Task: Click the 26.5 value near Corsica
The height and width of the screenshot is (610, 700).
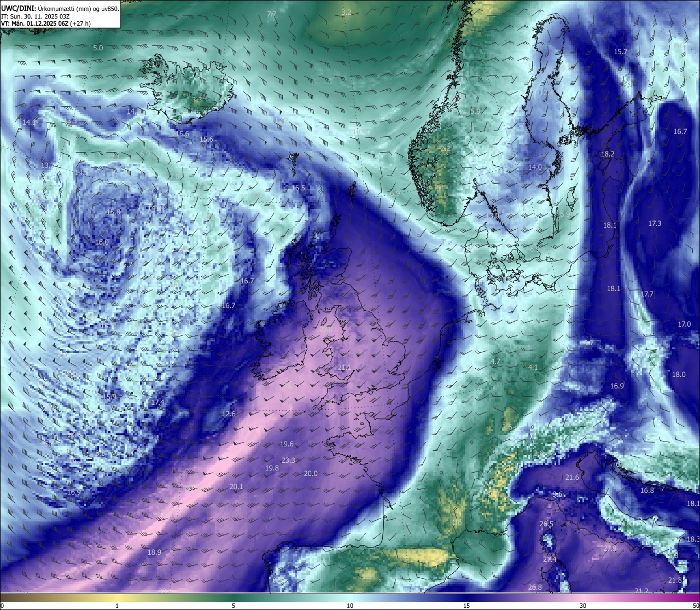Action: pyautogui.click(x=546, y=524)
